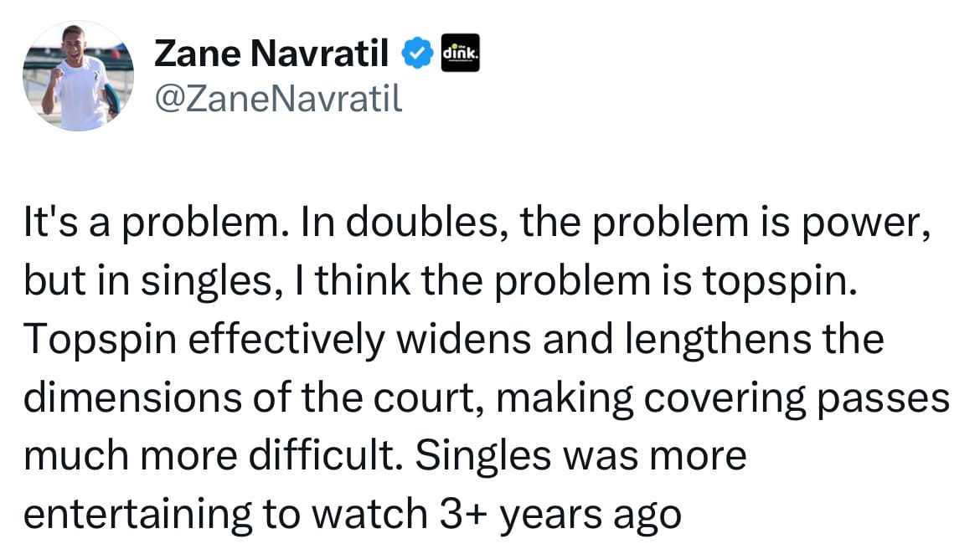This screenshot has height=554, width=980.
Task: Open the @ZaneNavratil handle link
Action: click(279, 98)
